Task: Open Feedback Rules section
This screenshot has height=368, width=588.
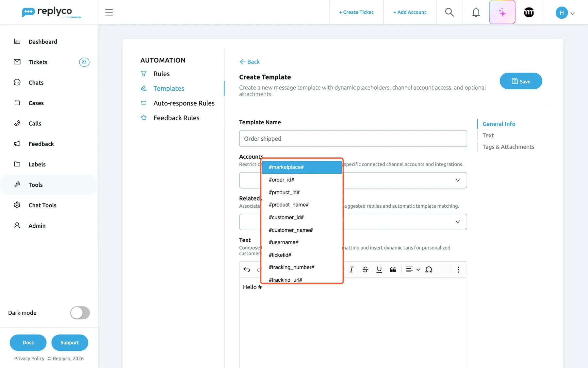Action: coord(176,118)
